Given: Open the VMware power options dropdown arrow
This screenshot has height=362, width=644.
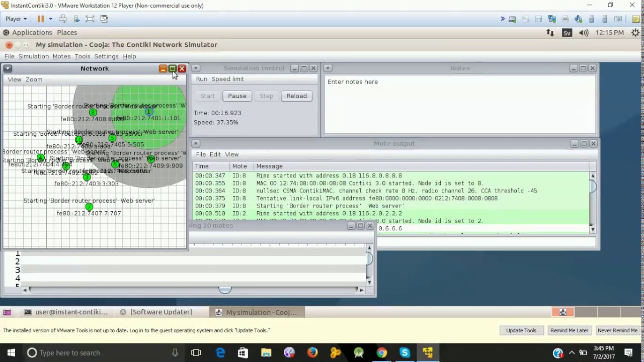Looking at the screenshot, I should click(x=50, y=19).
